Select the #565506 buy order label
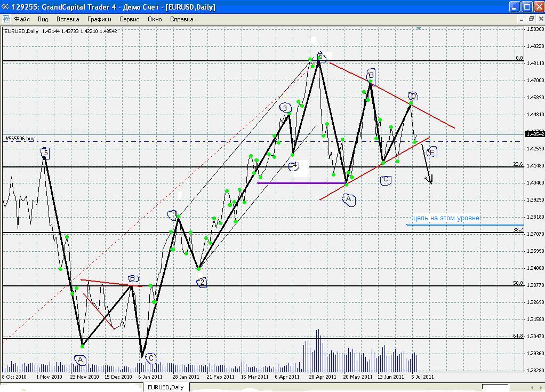 [x=20, y=139]
